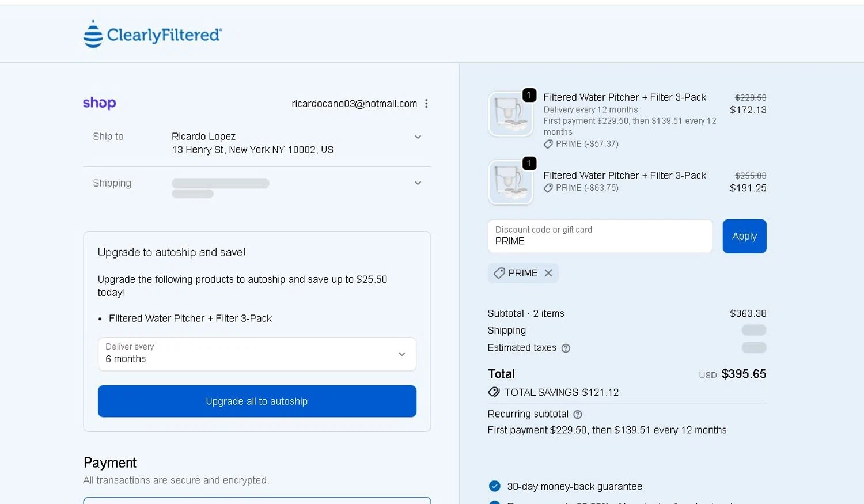Click the Discount code or gift card field
Viewport: 864px width, 504px height.
[600, 236]
